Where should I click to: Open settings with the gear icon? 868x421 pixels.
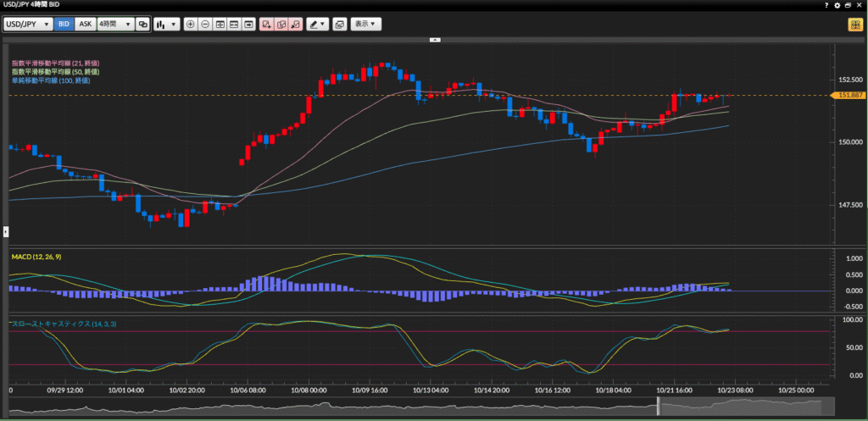click(837, 5)
